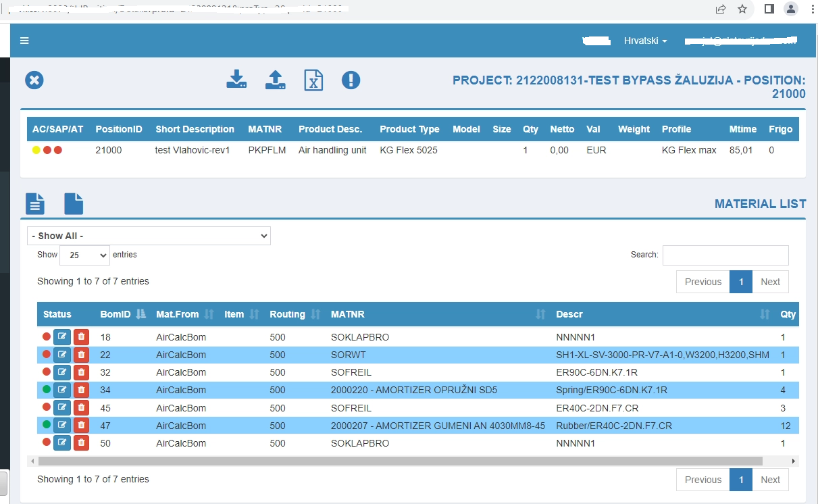818x504 pixels.
Task: Click the horizontal scrollbar of the material table
Action: click(400, 461)
